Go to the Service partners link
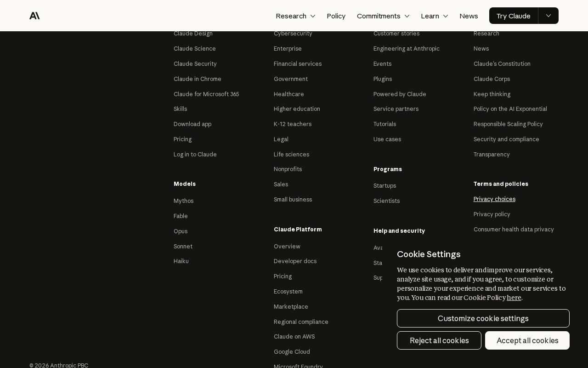 click(396, 109)
